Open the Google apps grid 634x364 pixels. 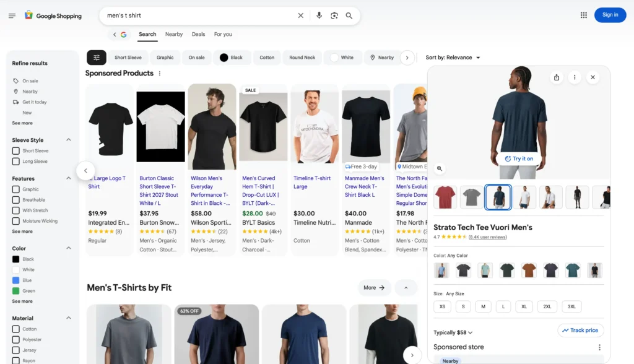[583, 15]
